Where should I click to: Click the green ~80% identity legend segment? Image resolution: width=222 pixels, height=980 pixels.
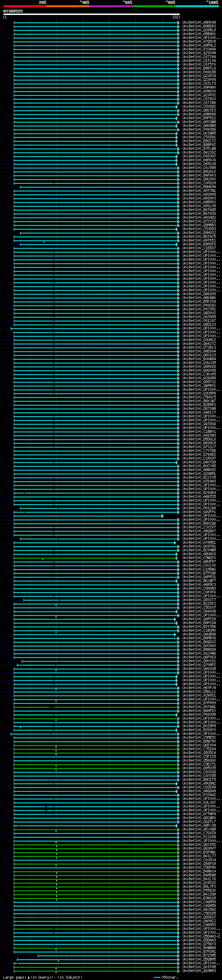pos(154,6)
